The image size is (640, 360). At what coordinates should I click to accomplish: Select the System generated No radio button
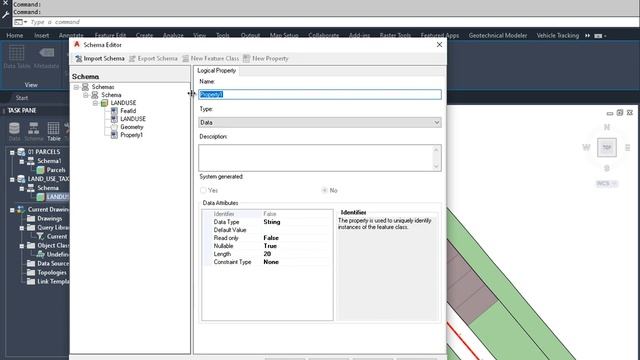click(x=324, y=190)
